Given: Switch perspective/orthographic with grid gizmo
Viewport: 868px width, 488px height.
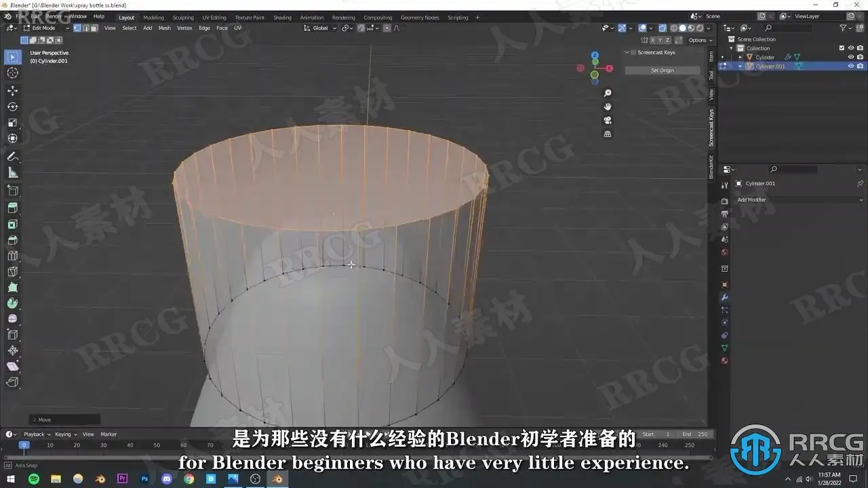Looking at the screenshot, I should (608, 134).
